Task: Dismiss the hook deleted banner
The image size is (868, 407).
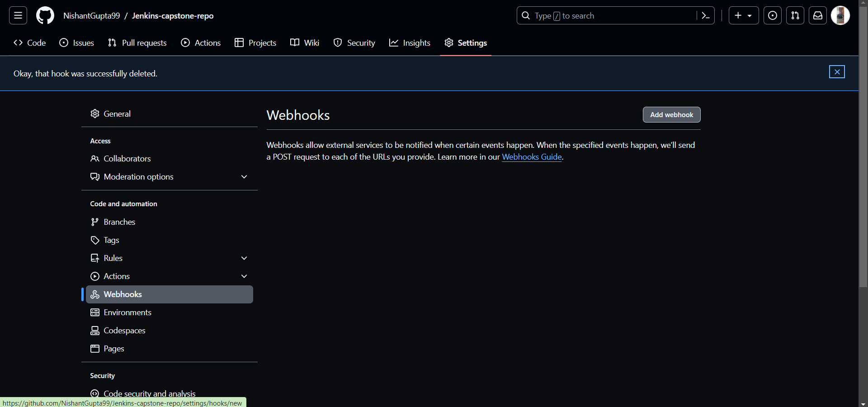Action: point(836,72)
